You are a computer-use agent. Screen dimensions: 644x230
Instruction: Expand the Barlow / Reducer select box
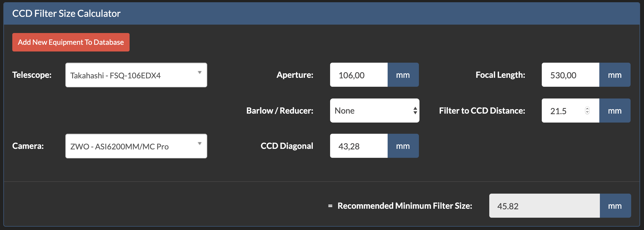tap(374, 111)
